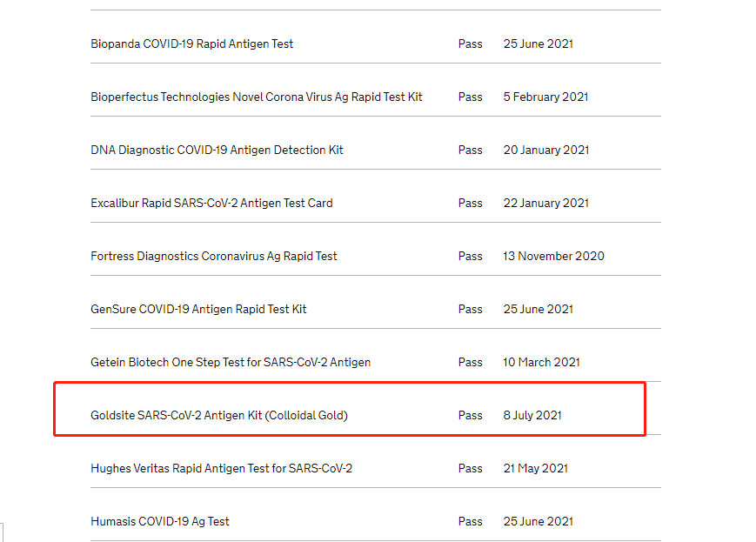Viewport: 756px width, 542px height.
Task: Click DNA Diagnostic COVID-19 Antigen Detection Kit
Action: 217,150
